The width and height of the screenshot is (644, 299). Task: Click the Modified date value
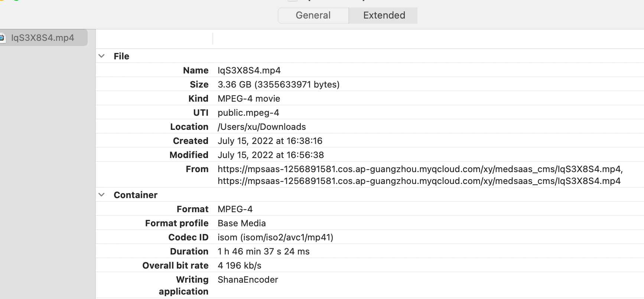270,155
